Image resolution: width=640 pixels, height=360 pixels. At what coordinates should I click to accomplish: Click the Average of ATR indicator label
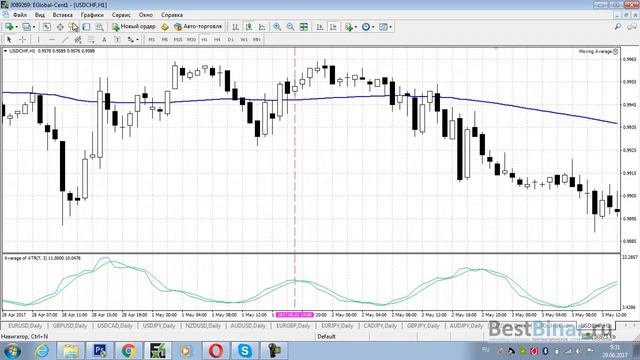point(42,258)
